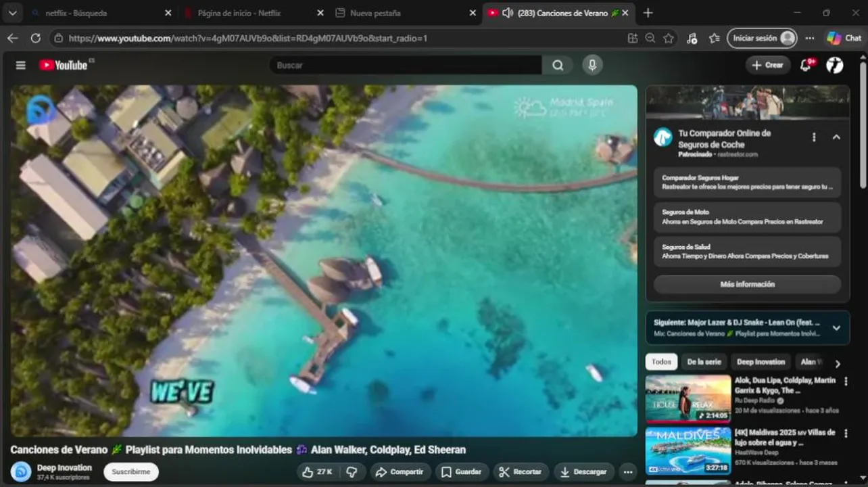The image size is (868, 487).
Task: Close the 'Nueva pestaña' tab
Action: coord(473,13)
